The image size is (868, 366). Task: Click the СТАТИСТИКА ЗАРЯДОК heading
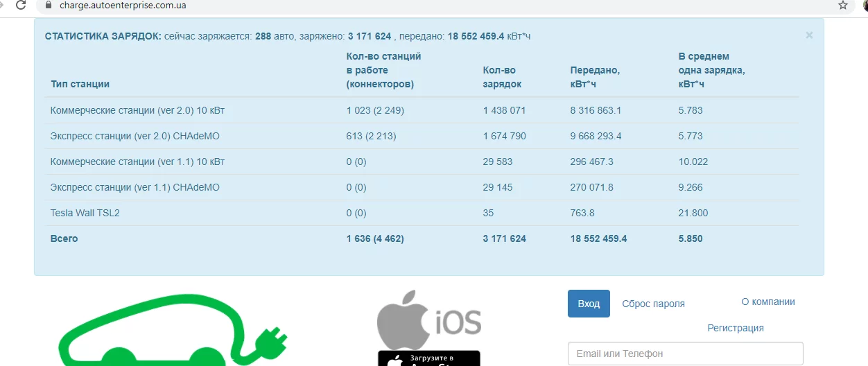click(x=103, y=36)
